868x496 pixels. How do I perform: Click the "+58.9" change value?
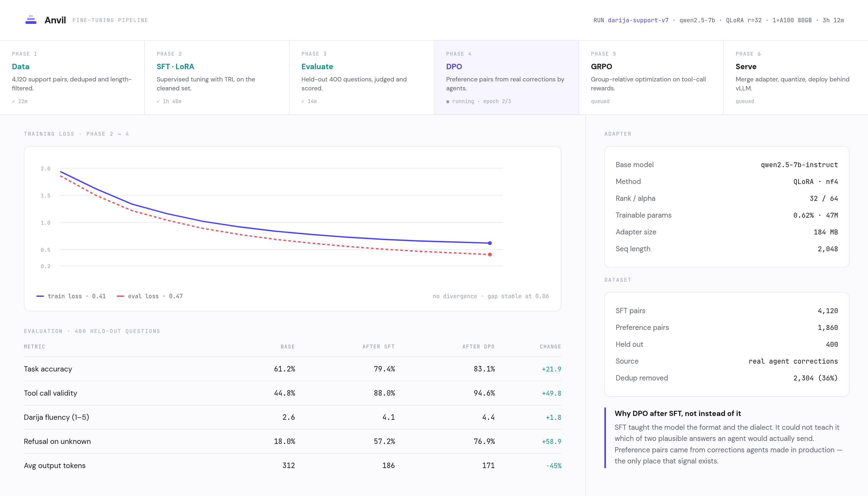(551, 442)
